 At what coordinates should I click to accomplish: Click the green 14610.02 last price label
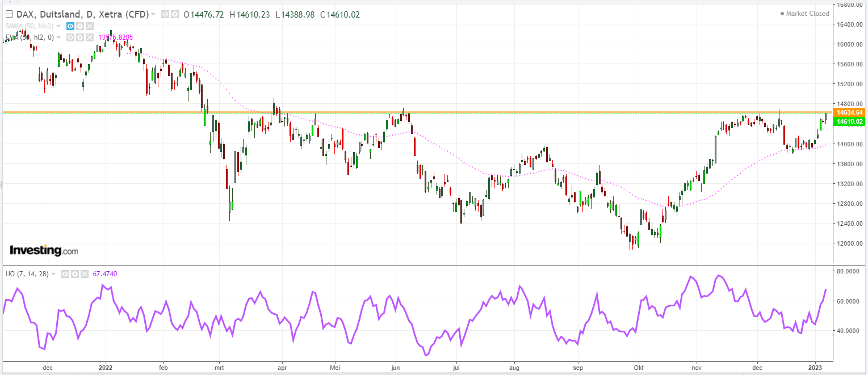tap(850, 121)
